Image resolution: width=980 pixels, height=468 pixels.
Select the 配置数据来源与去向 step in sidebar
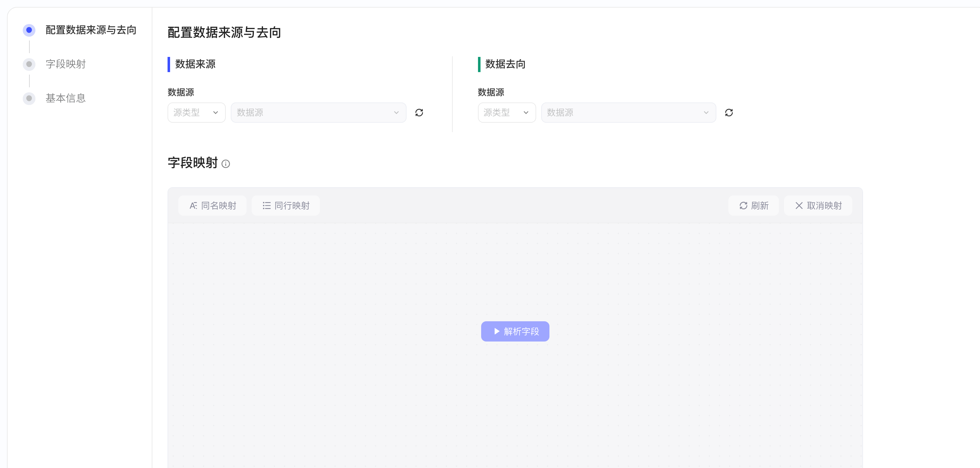coord(80,30)
